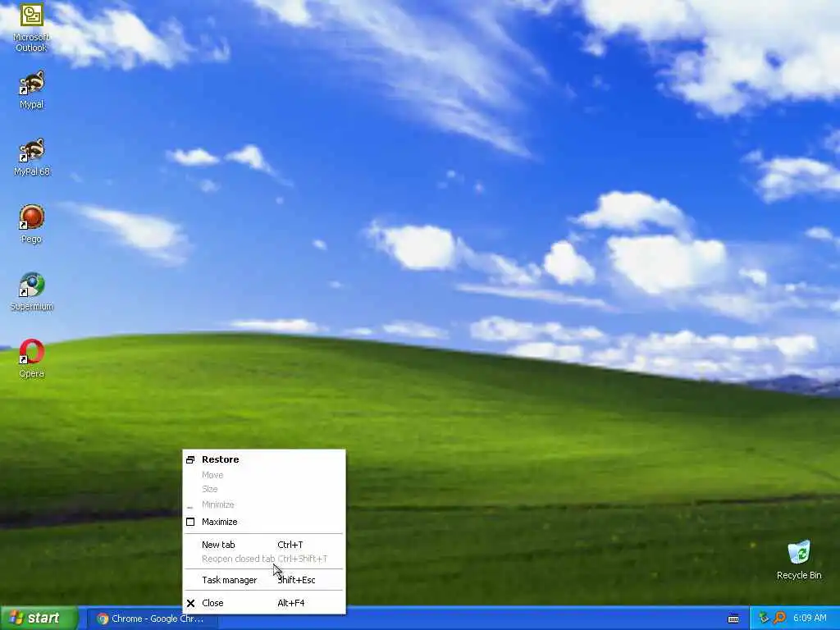This screenshot has width=840, height=630.
Task: Open Task manager from the context menu
Action: [264, 580]
